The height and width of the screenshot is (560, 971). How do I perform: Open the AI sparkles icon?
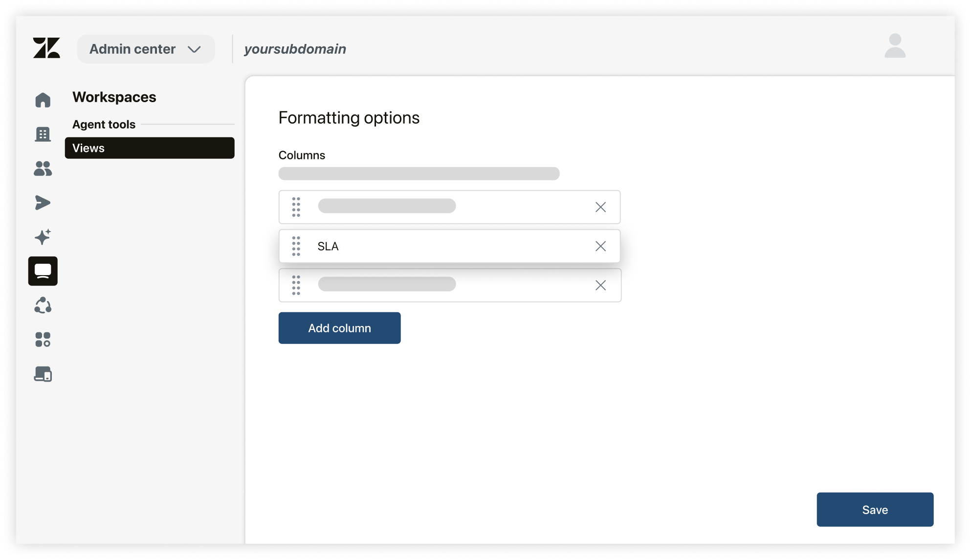point(43,237)
